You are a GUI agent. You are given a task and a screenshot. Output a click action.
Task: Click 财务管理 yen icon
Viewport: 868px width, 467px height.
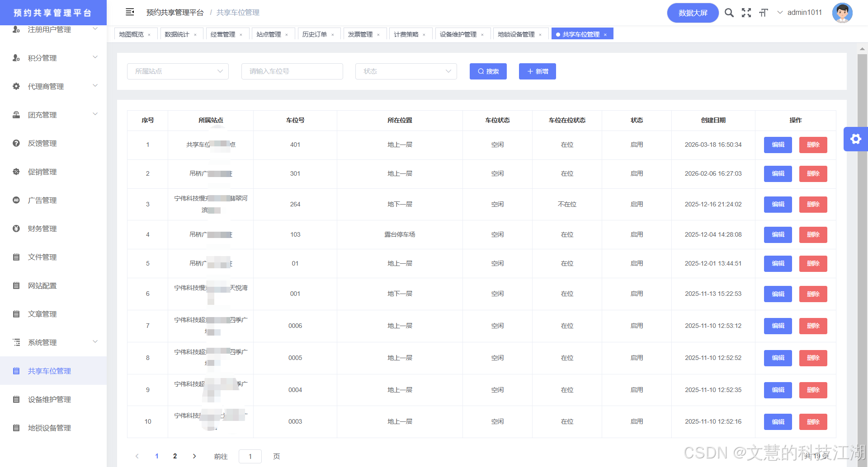(x=16, y=229)
